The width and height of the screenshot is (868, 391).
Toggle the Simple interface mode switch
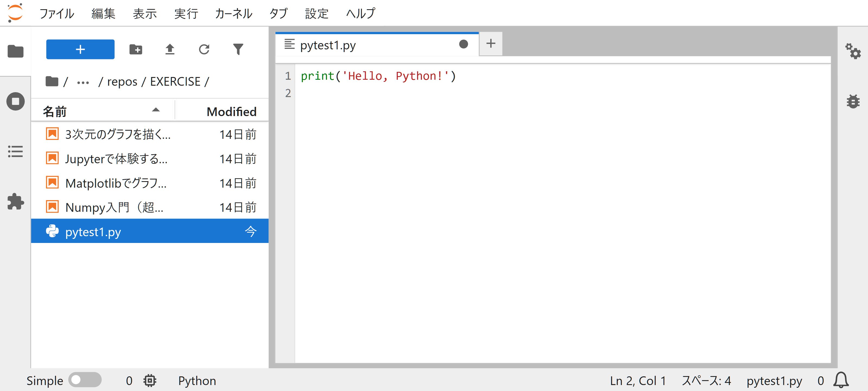point(85,380)
